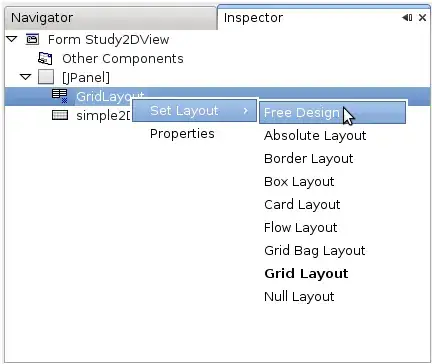Click the GridLayout layout icon
Viewport: 432px width, 364px height.
(60, 96)
